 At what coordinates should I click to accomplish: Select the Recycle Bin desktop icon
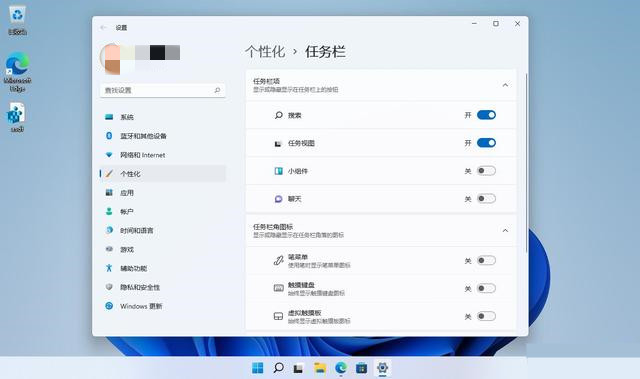coord(17,20)
